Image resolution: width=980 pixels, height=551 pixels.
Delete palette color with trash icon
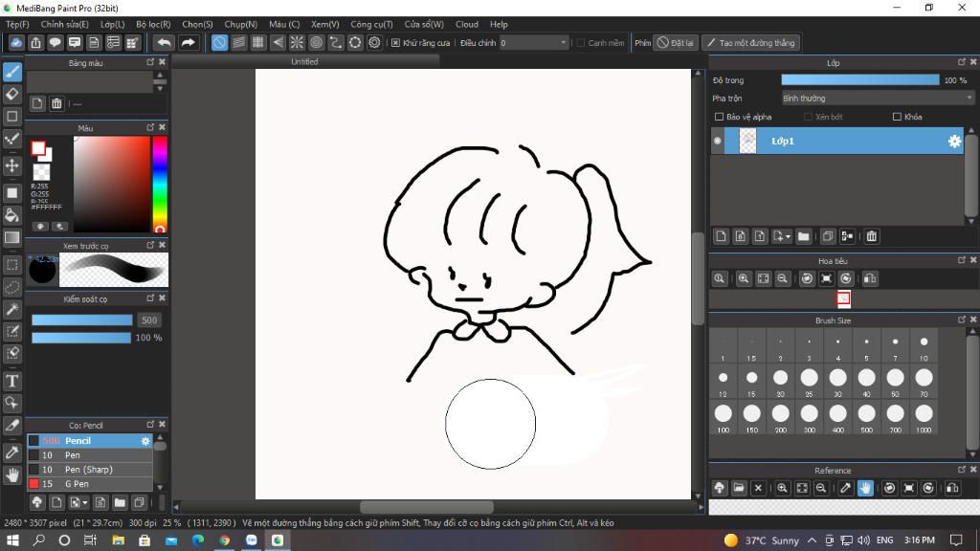(56, 103)
